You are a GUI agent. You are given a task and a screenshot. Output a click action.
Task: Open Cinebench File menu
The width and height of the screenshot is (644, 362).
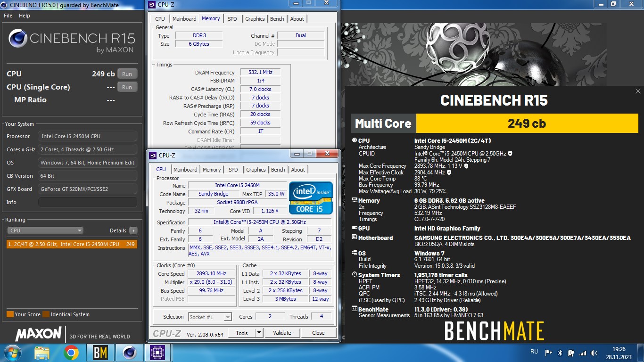[8, 16]
